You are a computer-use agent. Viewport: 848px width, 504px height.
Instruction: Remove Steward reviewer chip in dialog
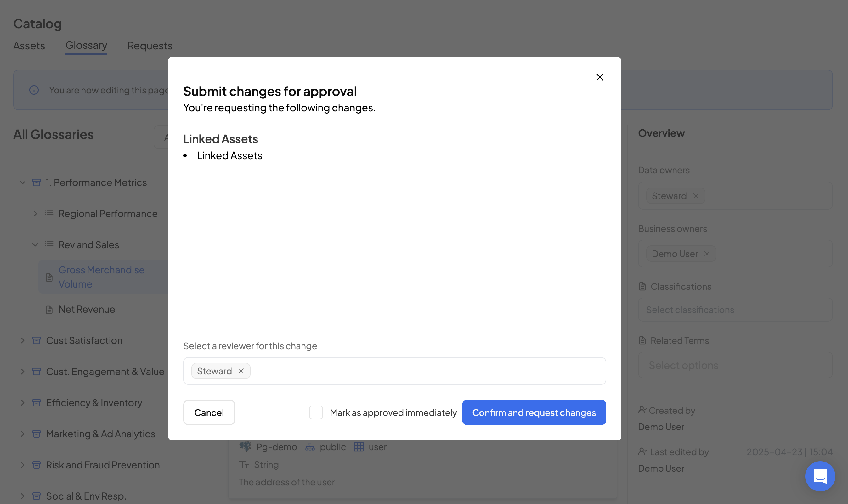coord(241,371)
